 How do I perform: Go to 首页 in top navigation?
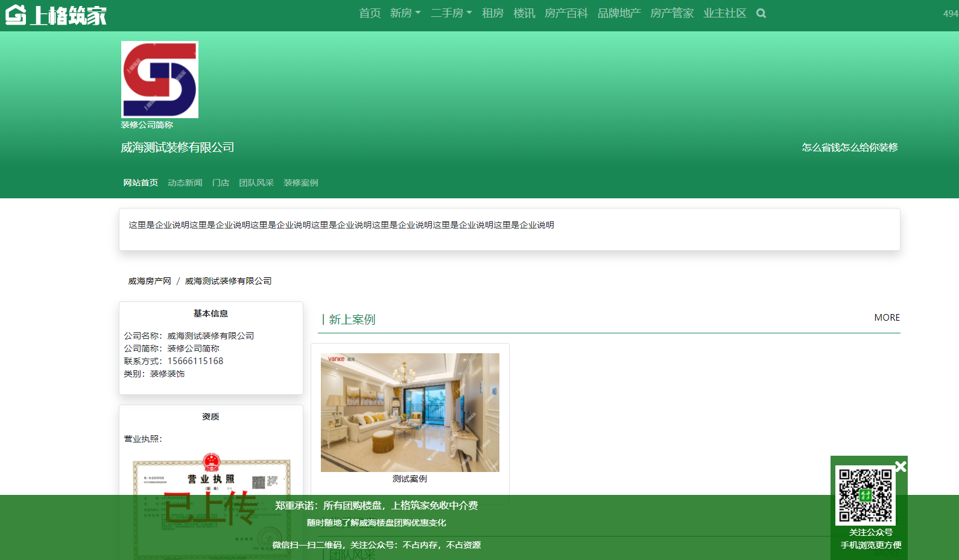click(370, 13)
